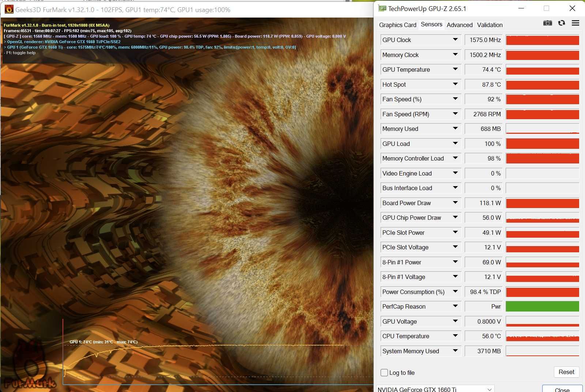Open the NVIDIA GeForce GTX 1660 Ti selector
The height and width of the screenshot is (392, 585).
[x=435, y=389]
